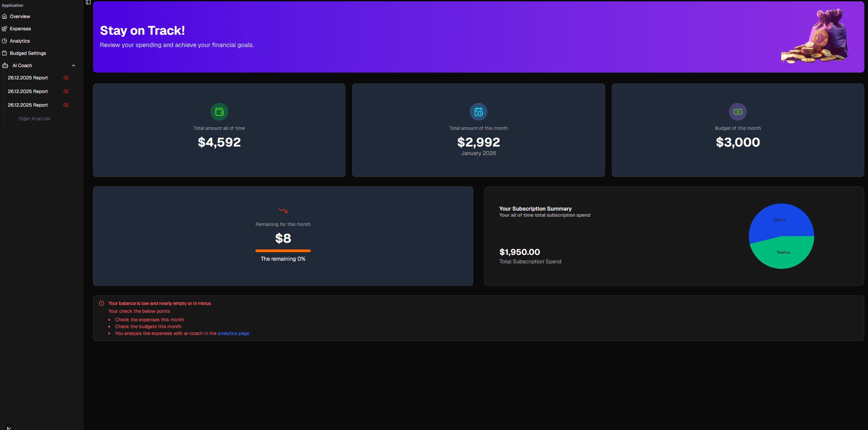Viewport: 868px width, 430px height.
Task: Click the Overview home icon
Action: click(x=4, y=16)
